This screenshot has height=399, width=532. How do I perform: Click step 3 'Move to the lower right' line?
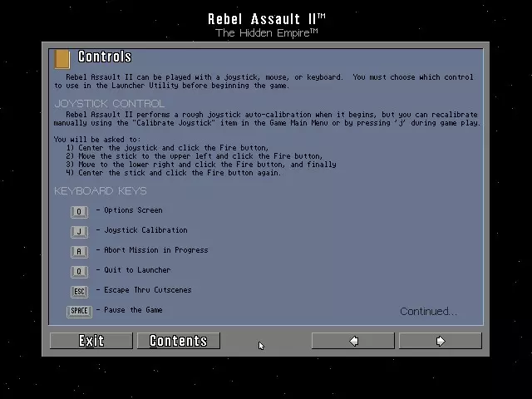(x=201, y=165)
